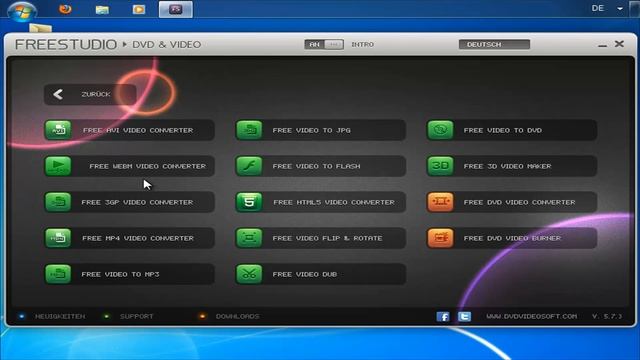640x360 pixels.
Task: Open Windows Explorer from the taskbar
Action: (102, 9)
